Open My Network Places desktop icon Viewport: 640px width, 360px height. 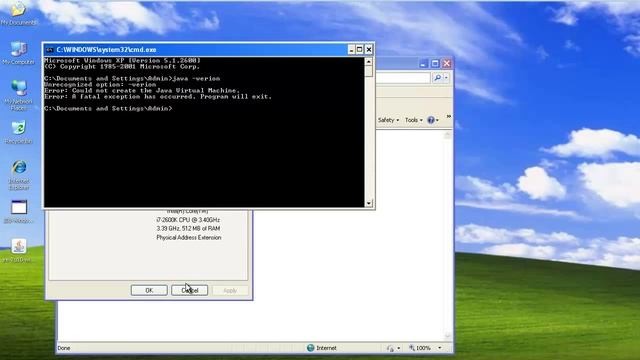pos(19,95)
